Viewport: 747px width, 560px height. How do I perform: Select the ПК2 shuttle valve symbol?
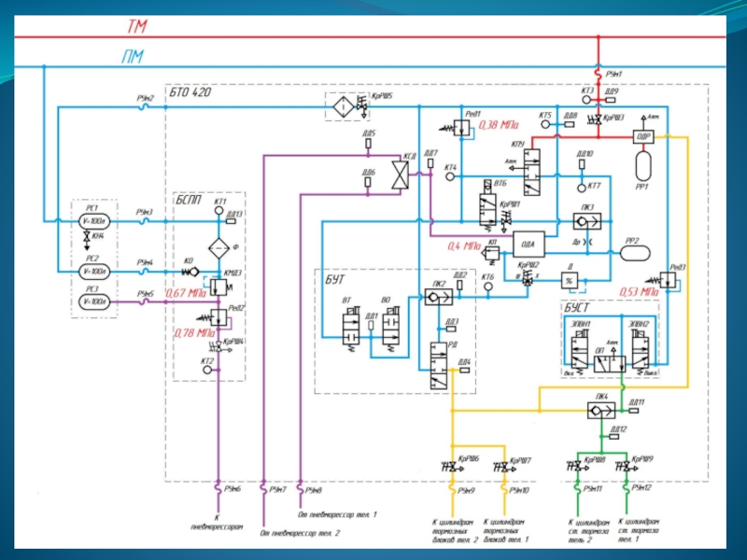(438, 297)
